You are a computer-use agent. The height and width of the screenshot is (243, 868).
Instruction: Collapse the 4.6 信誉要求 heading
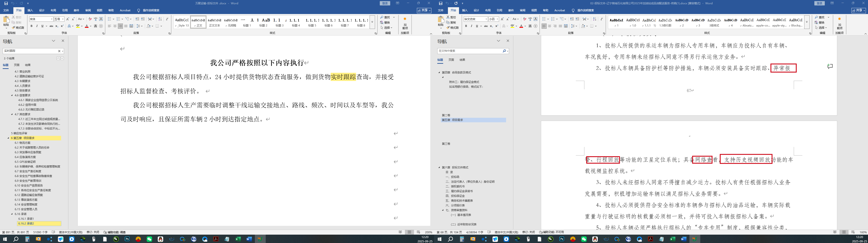tap(12, 95)
